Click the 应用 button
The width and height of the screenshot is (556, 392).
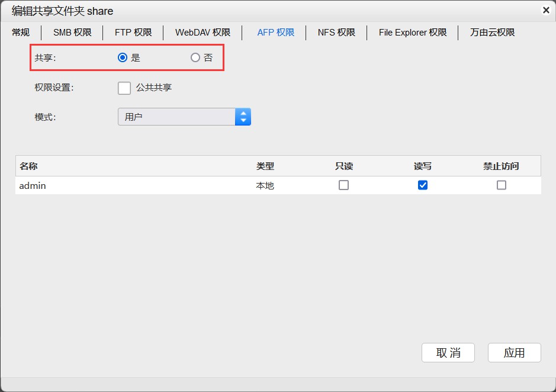[x=514, y=353]
